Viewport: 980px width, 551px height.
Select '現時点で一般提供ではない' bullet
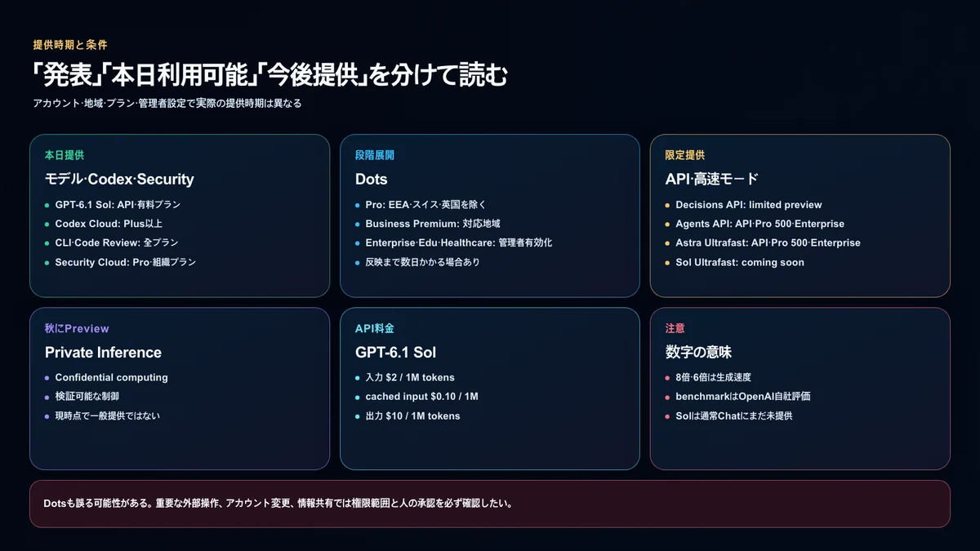[108, 415]
